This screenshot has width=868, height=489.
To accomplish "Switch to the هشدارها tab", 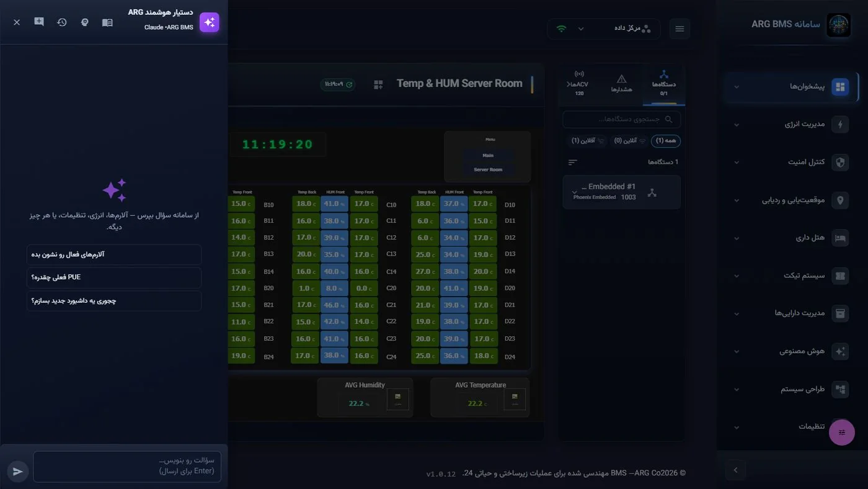I will click(621, 84).
